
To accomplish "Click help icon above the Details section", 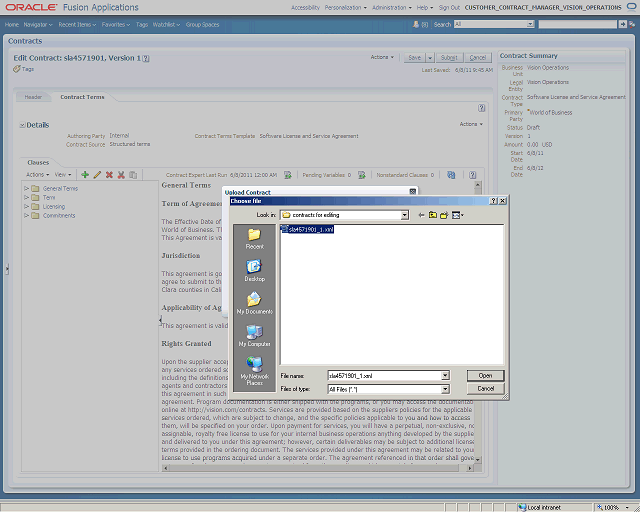I will [482, 108].
